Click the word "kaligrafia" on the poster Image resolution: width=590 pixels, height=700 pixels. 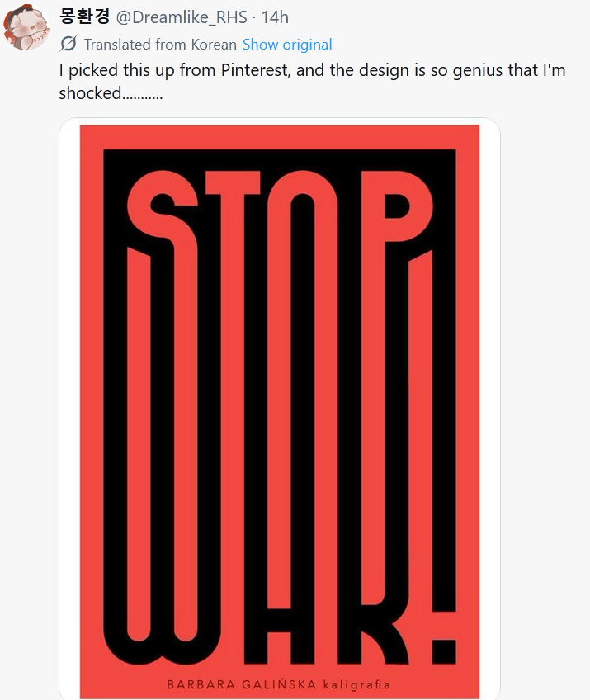(356, 684)
